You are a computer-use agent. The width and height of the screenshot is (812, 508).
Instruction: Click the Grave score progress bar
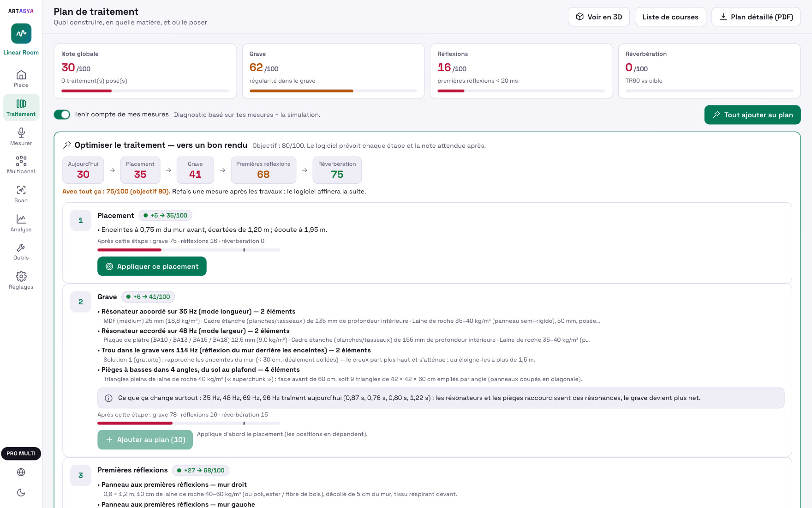pyautogui.click(x=333, y=91)
